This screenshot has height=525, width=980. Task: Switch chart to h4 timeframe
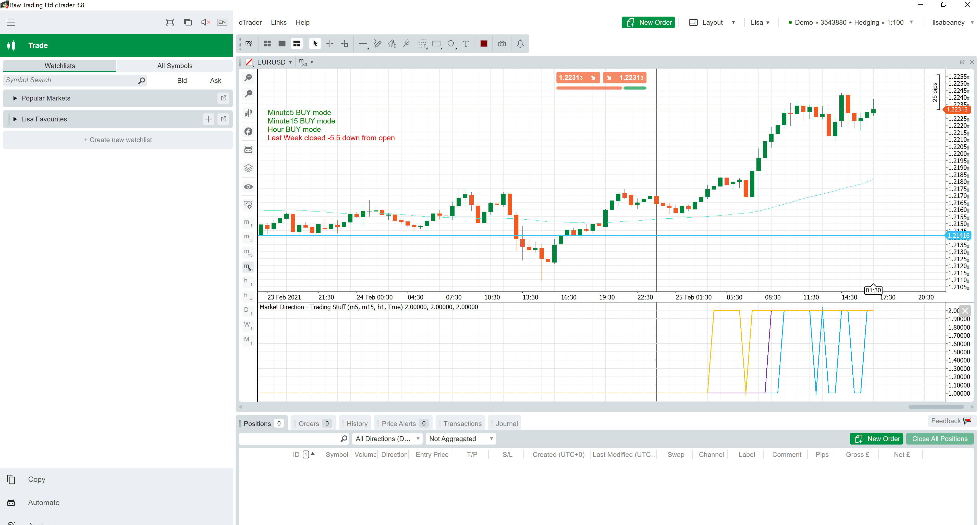click(248, 296)
